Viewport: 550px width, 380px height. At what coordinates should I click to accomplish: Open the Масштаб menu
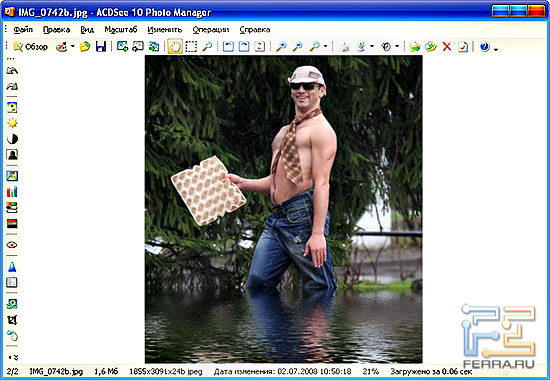click(121, 30)
